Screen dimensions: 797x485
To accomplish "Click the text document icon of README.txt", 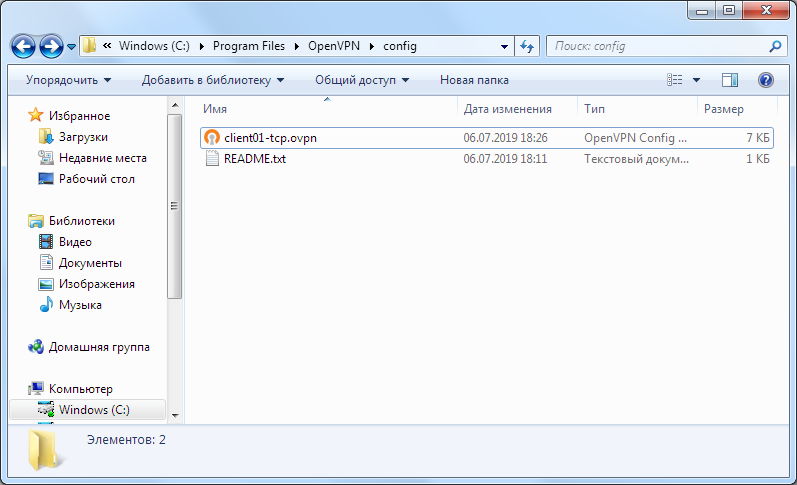I will point(211,159).
